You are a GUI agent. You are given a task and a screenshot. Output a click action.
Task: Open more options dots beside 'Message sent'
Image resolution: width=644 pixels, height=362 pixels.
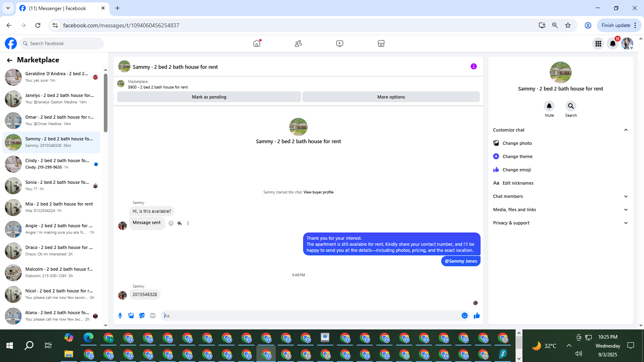(x=188, y=223)
